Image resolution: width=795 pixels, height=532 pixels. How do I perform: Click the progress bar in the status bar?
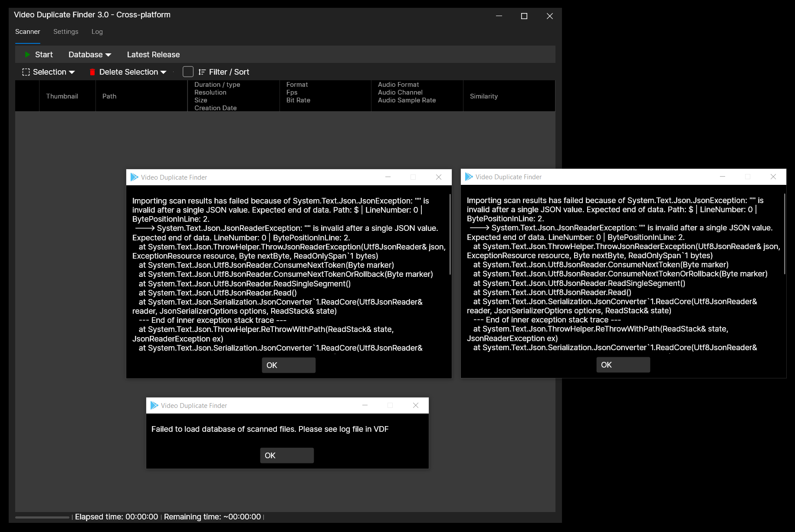[x=42, y=517]
